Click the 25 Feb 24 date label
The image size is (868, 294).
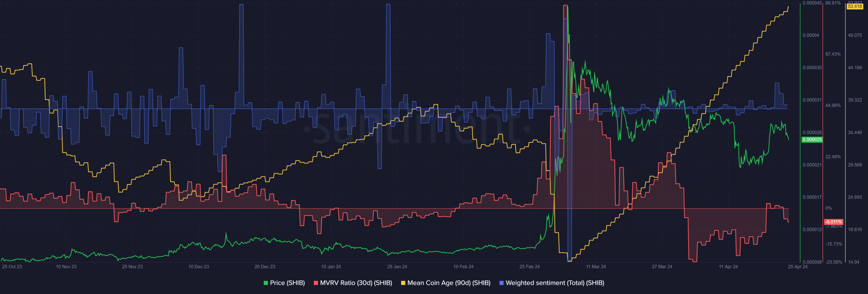[x=530, y=267]
